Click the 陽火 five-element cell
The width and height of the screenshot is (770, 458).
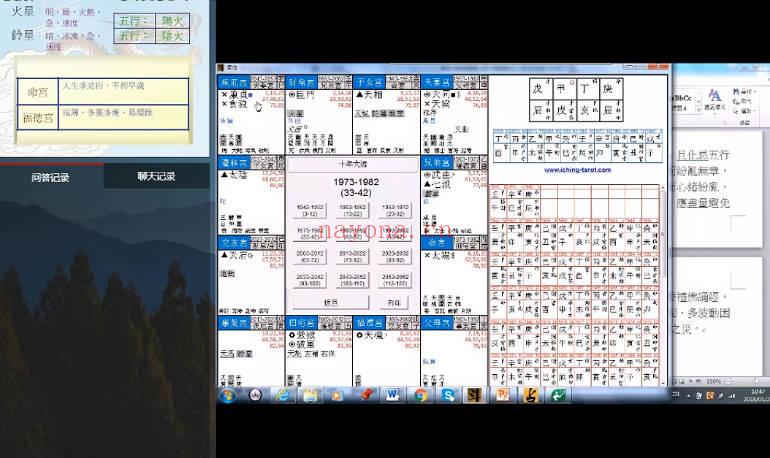[173, 21]
